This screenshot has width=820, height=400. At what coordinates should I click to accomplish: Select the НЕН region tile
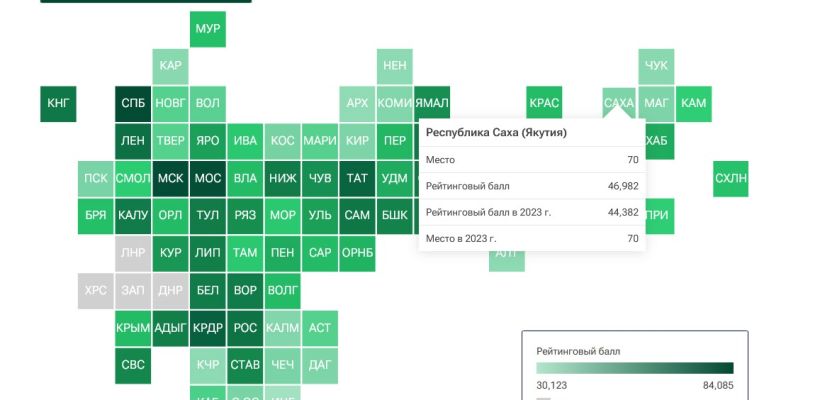point(395,66)
